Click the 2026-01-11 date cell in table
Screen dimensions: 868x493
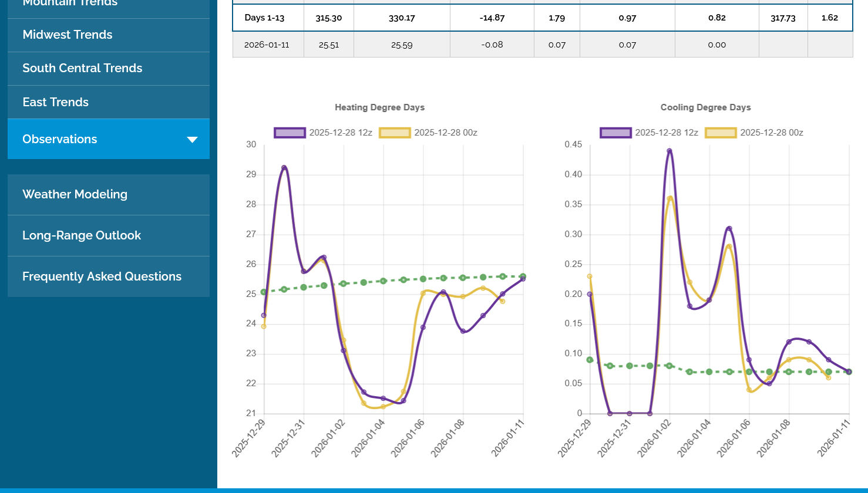click(x=268, y=45)
